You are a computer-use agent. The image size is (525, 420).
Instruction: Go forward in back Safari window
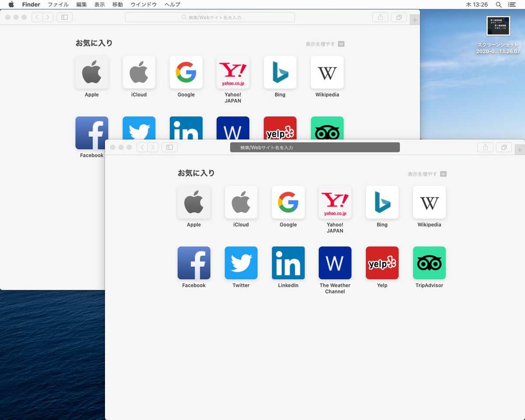48,17
